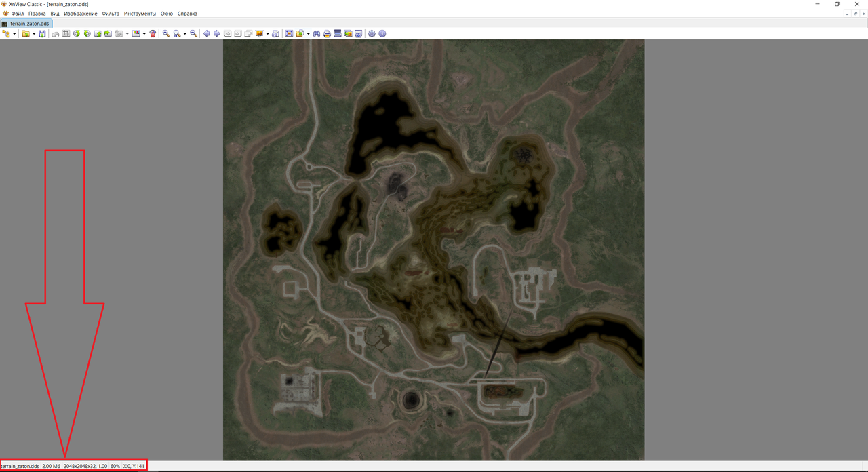The width and height of the screenshot is (868, 472).
Task: Open the Окно menu
Action: (167, 14)
